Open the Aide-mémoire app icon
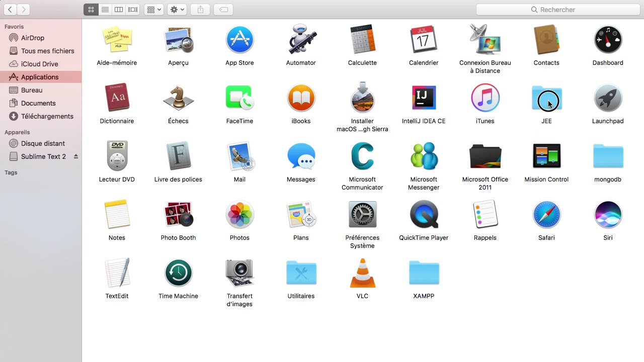The height and width of the screenshot is (362, 644). tap(117, 40)
